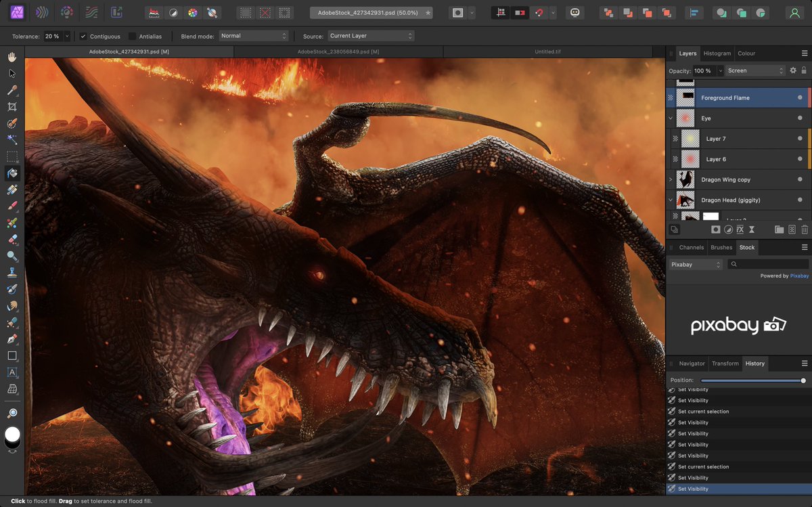Open the Blend mode Normal dropdown

(x=254, y=36)
